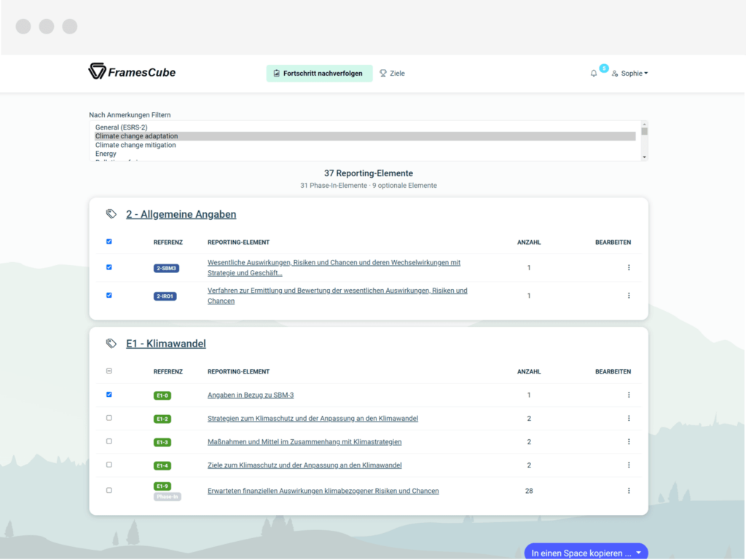The image size is (746, 560).
Task: Click the E1-4 reference badge
Action: pyautogui.click(x=162, y=465)
